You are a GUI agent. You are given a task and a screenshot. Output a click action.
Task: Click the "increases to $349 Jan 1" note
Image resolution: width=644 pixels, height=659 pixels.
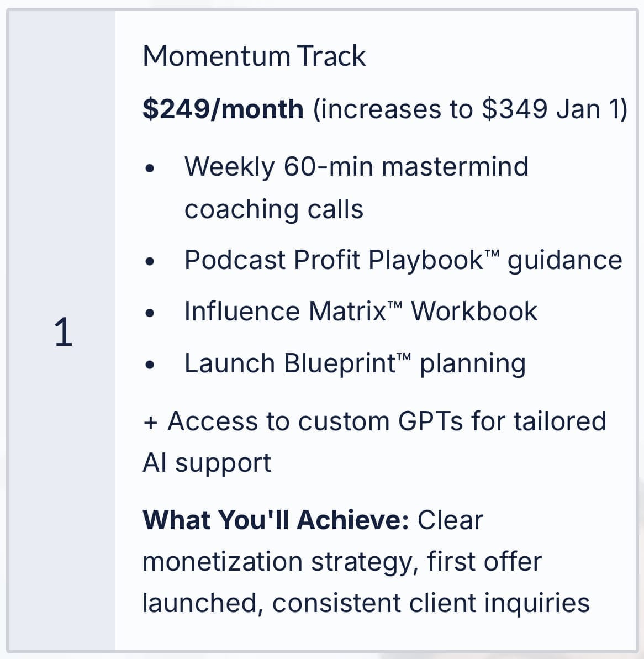tap(470, 109)
